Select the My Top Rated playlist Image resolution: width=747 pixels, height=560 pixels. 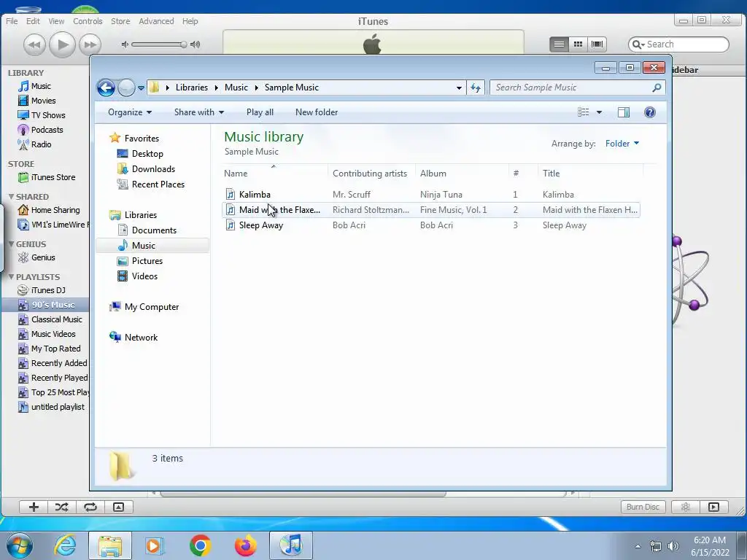[55, 349]
